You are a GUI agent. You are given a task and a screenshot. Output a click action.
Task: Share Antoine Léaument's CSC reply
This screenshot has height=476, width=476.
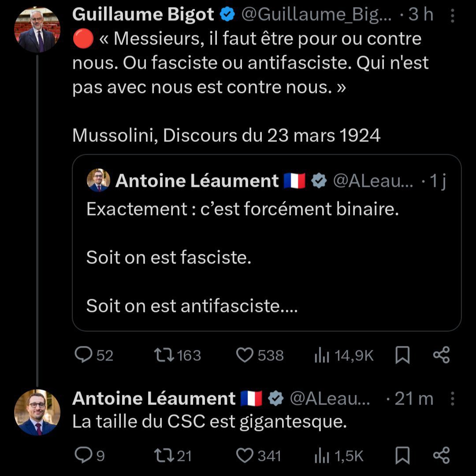pos(441,455)
